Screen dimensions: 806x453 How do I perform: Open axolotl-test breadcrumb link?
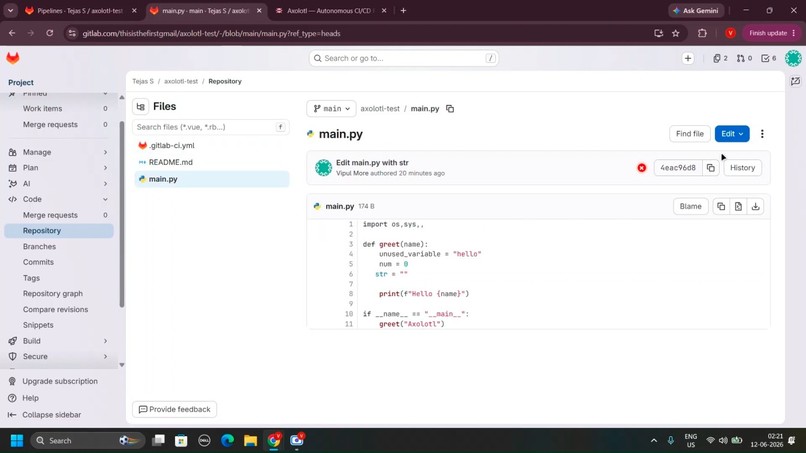pyautogui.click(x=181, y=81)
